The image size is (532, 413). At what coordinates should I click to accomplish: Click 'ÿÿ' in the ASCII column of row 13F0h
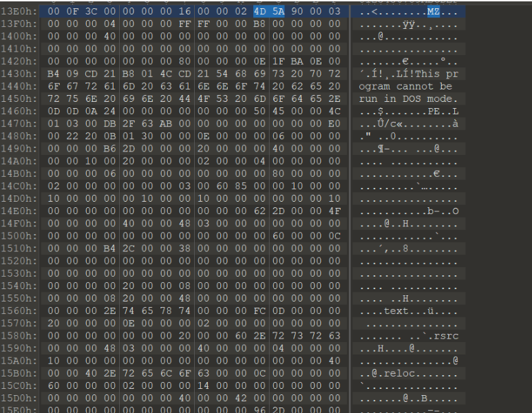[409, 24]
